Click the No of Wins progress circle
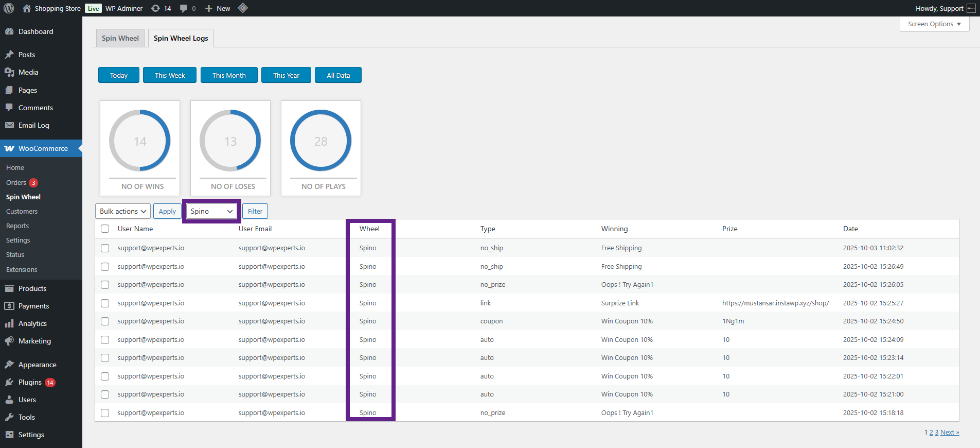This screenshot has height=448, width=980. click(x=140, y=141)
